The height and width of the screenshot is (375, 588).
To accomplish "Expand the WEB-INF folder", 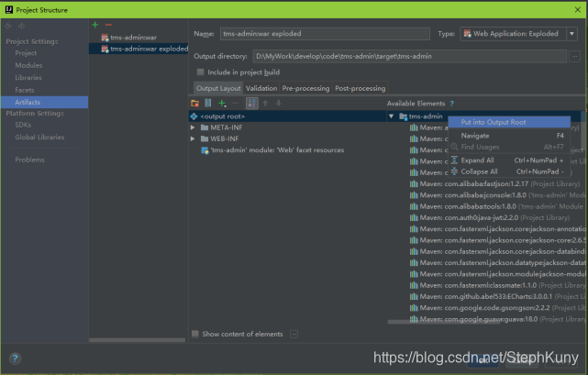I will tap(193, 138).
